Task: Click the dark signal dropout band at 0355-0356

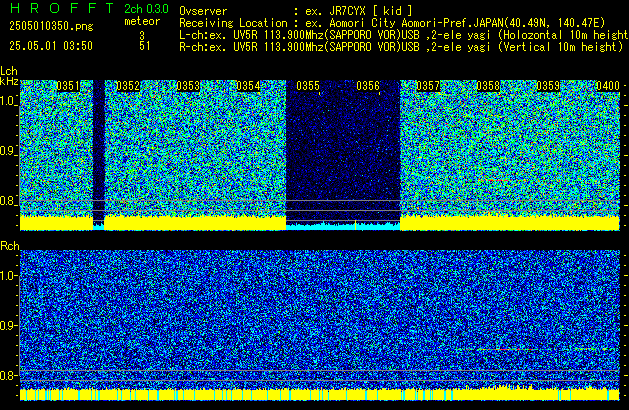Action: (x=343, y=150)
